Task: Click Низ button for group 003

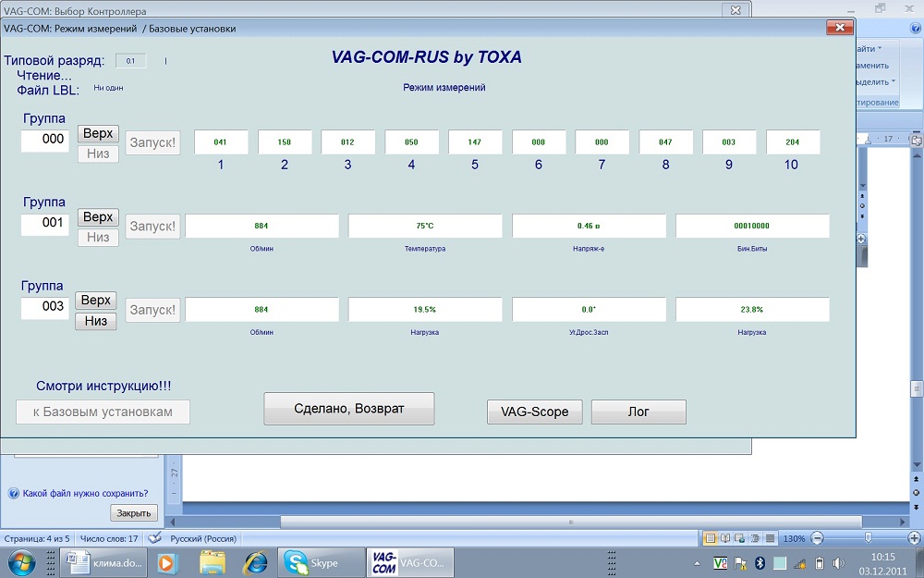Action: click(96, 321)
